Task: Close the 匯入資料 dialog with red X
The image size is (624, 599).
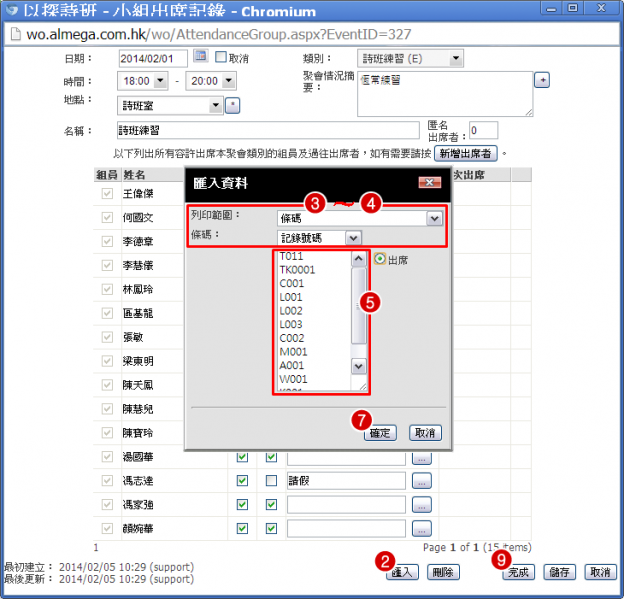Action: pos(430,182)
